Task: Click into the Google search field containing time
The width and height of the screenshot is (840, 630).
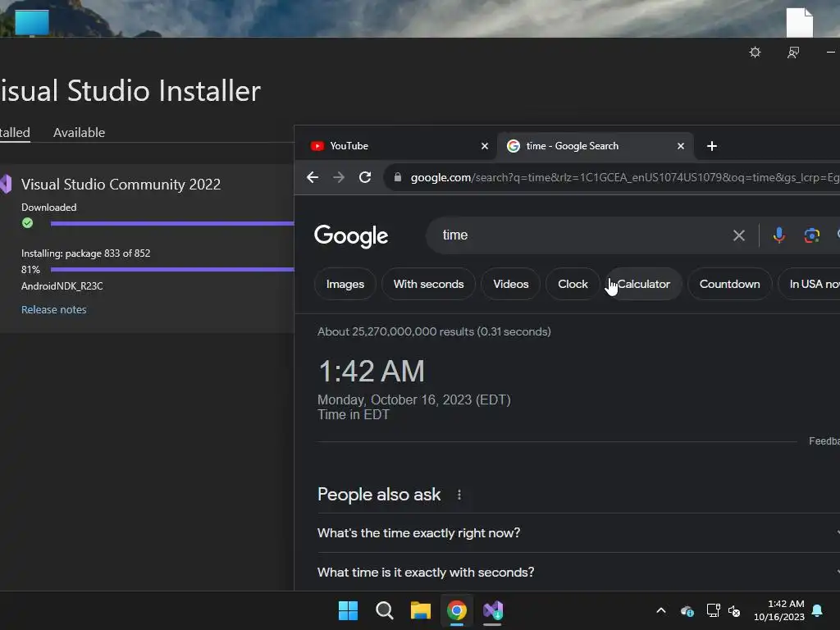Action: click(x=582, y=235)
